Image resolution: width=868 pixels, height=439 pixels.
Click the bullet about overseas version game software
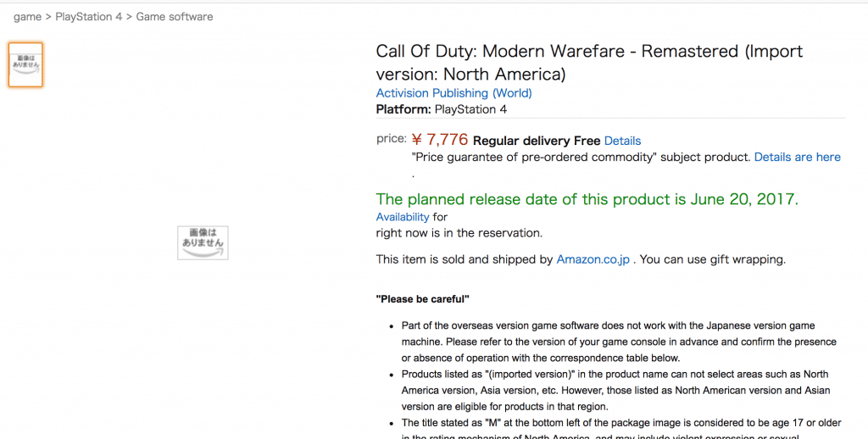pos(607,342)
